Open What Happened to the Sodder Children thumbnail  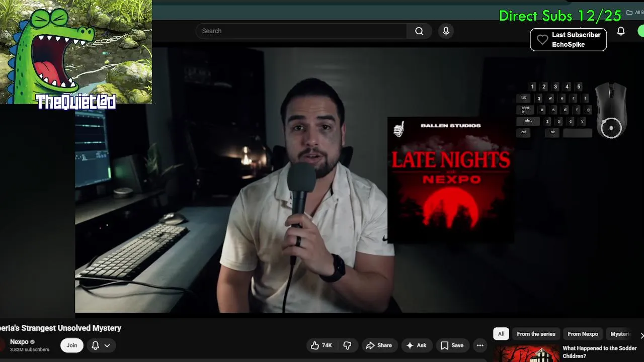click(526, 353)
